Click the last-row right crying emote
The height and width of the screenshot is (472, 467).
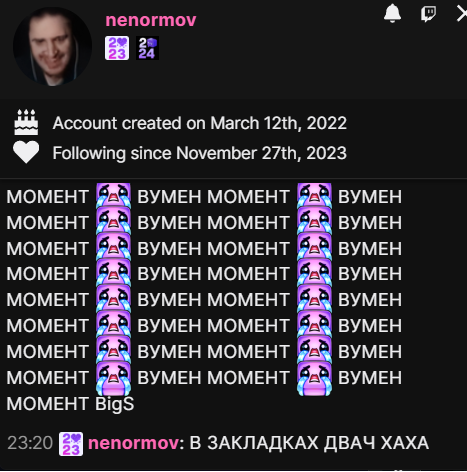click(x=314, y=378)
